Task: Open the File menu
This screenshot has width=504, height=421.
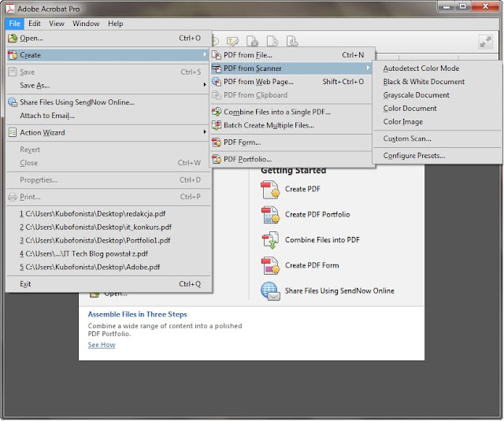Action: (x=14, y=24)
